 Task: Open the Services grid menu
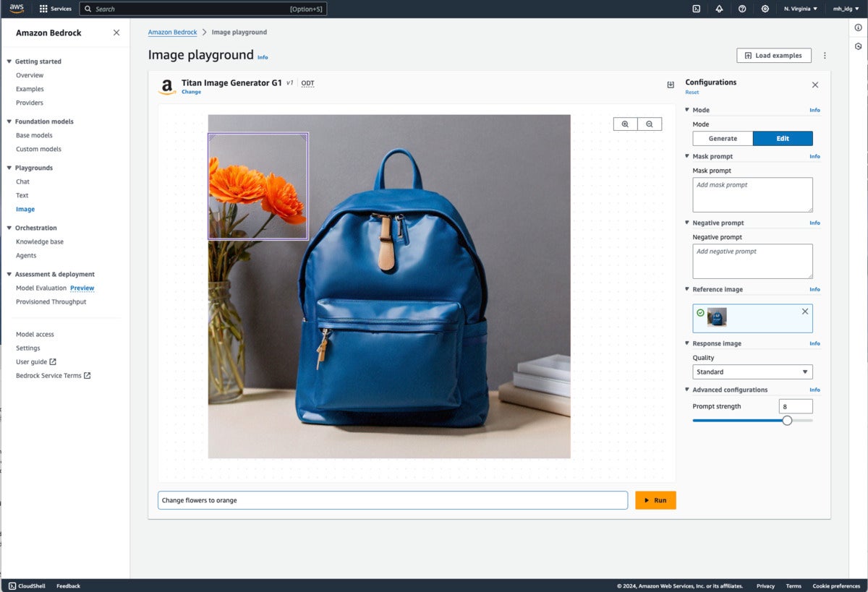click(55, 9)
